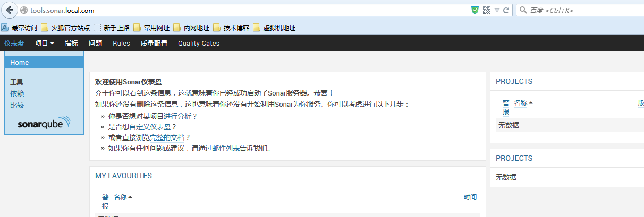
Task: Open the 虚拟机地址 bookmark folder
Action: click(x=274, y=28)
